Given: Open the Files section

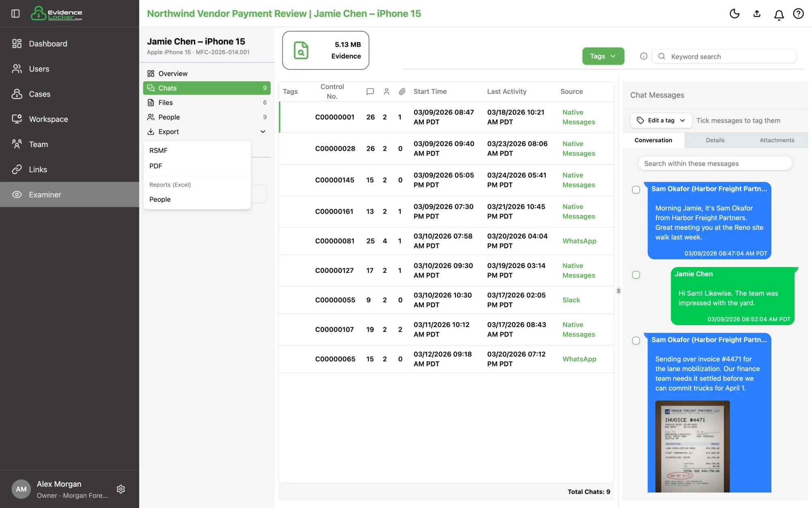Looking at the screenshot, I should (x=207, y=102).
